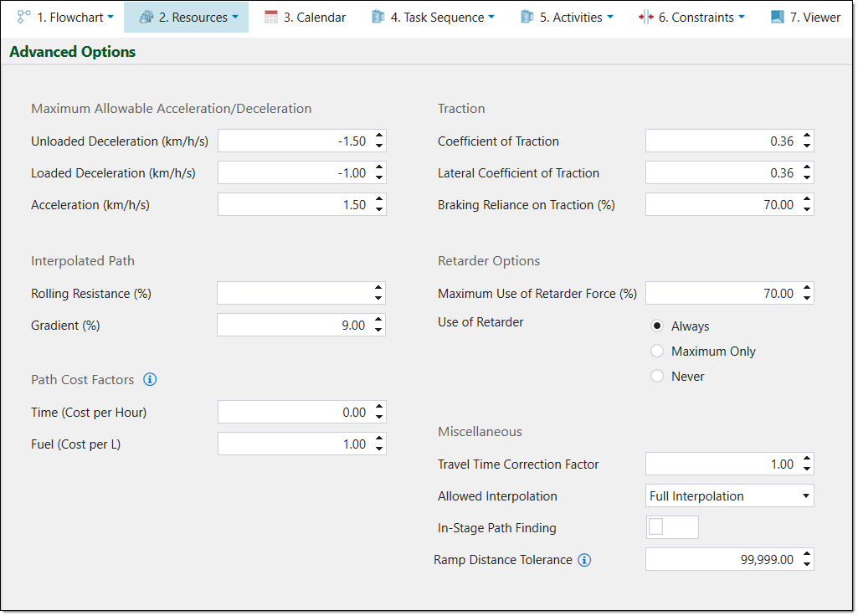Decrease Fuel cost with the down arrow
Image resolution: width=858 pixels, height=616 pixels.
click(x=379, y=449)
